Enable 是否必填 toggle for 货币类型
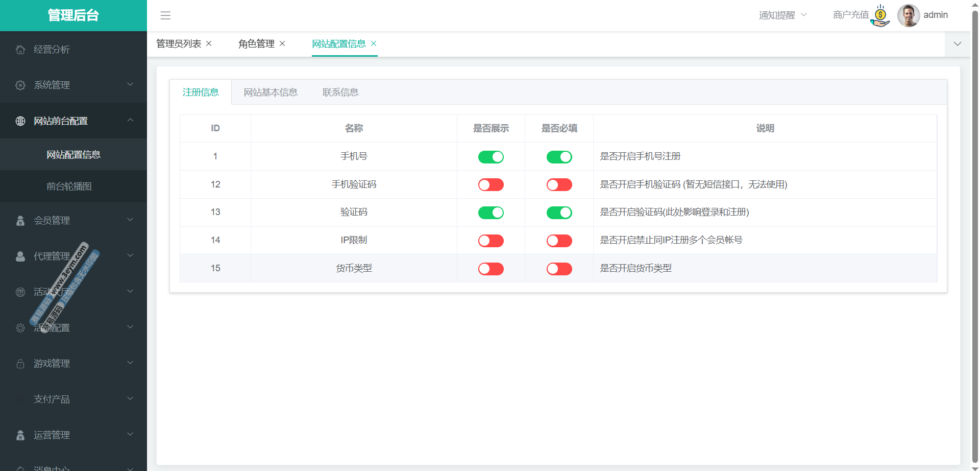Viewport: 980px width, 471px height. coord(559,269)
